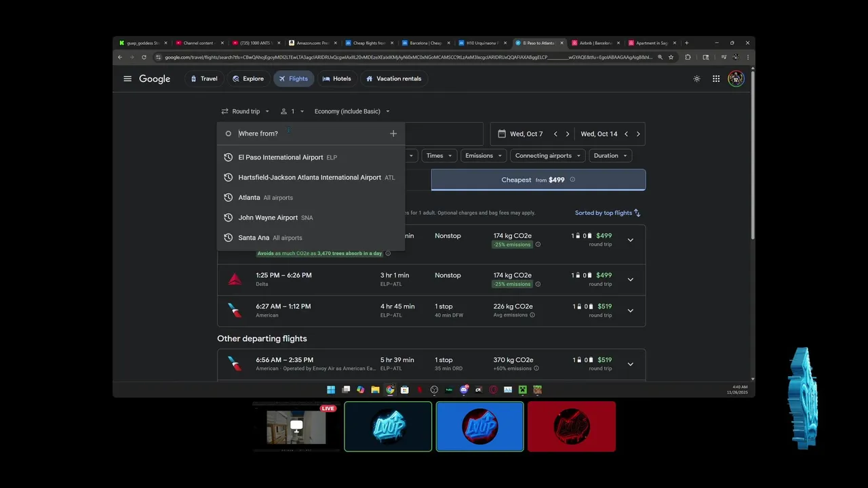Open OBS Studio from the taskbar
The image size is (868, 488).
[x=434, y=390]
